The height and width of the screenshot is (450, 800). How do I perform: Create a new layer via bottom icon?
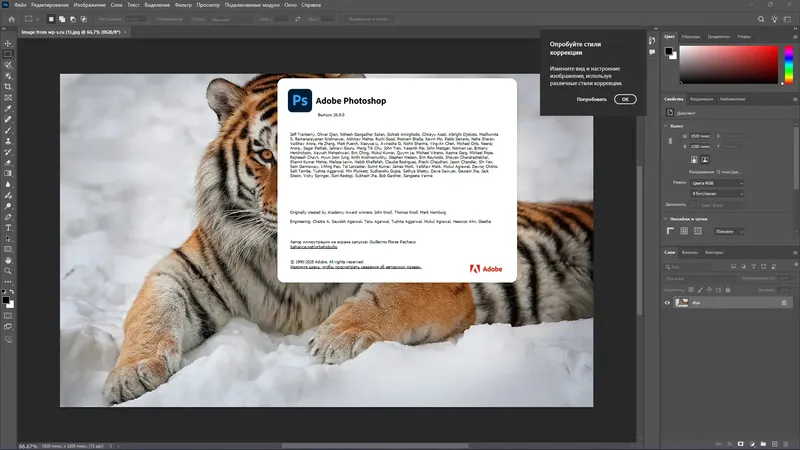[x=775, y=442]
